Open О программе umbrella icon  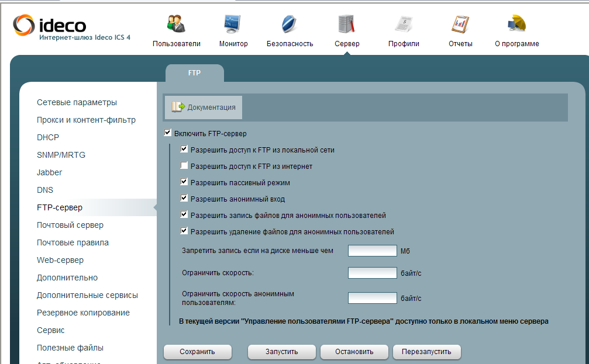[516, 24]
